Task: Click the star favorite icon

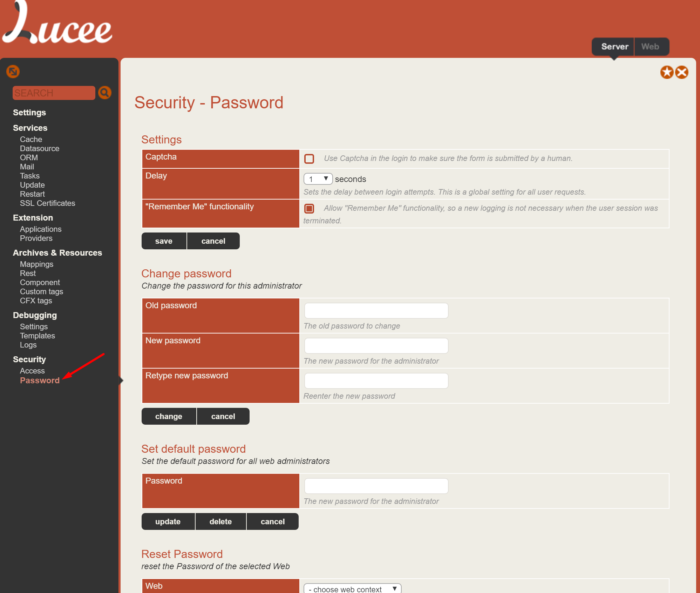Action: click(x=667, y=73)
